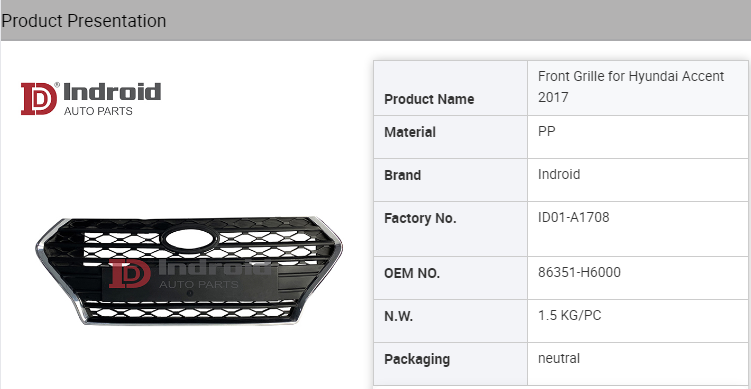Select the Factory No. label
751x389 pixels.
tap(420, 218)
